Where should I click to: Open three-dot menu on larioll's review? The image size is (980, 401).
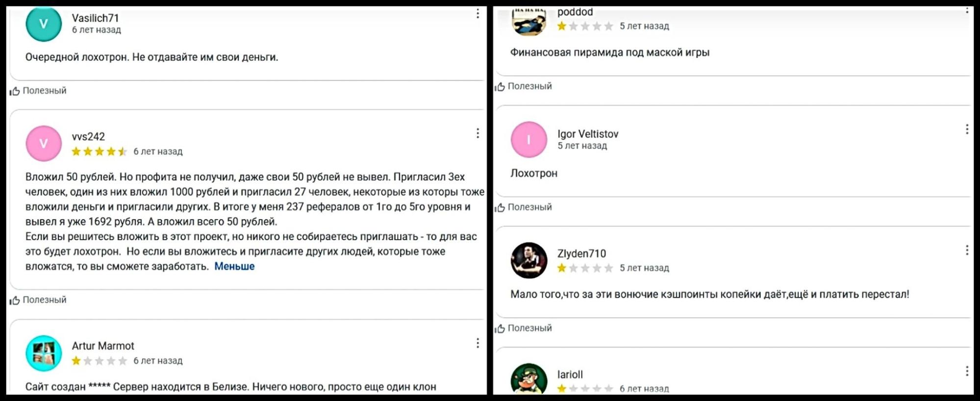click(x=967, y=371)
